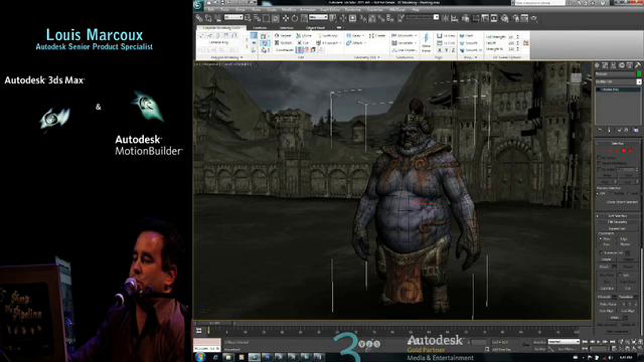This screenshot has height=362, width=644.
Task: Activate the Select and Move tool
Action: tap(286, 18)
